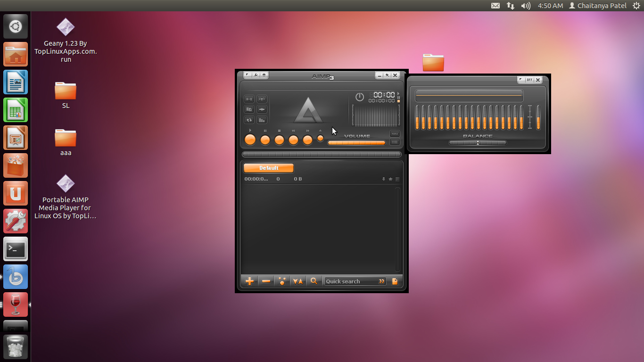Stop playback with the orange Stop button

point(279,140)
